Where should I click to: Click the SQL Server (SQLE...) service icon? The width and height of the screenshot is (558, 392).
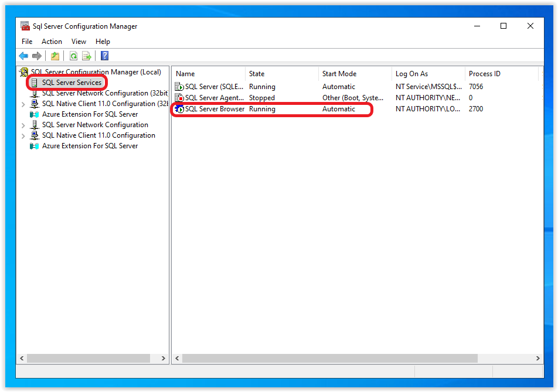point(179,87)
